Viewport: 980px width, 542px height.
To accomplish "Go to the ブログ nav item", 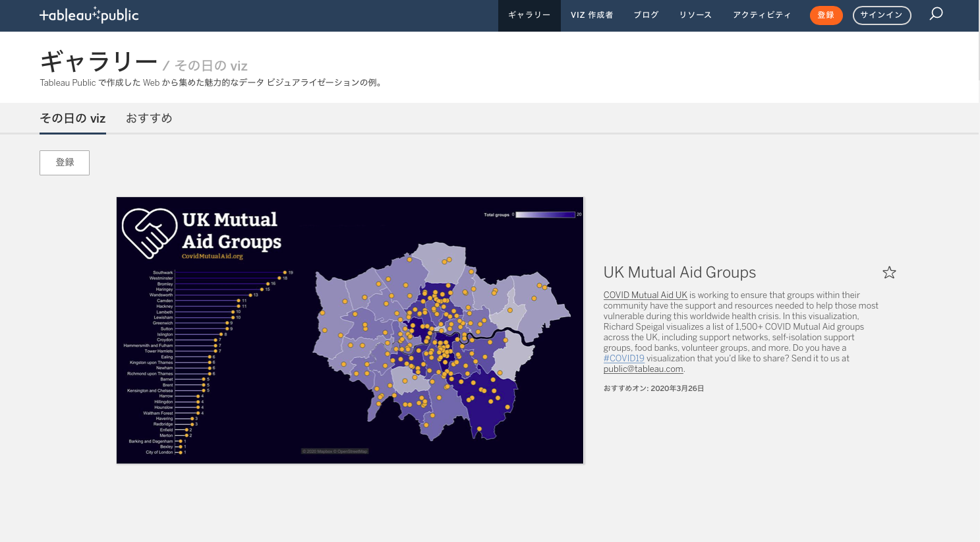I will 646,15.
